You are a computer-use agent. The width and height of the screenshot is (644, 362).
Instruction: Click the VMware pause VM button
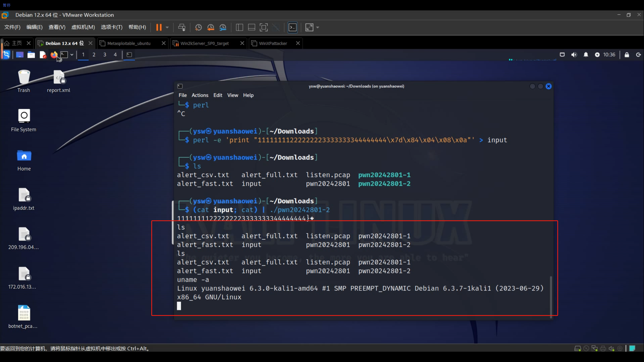(x=159, y=27)
